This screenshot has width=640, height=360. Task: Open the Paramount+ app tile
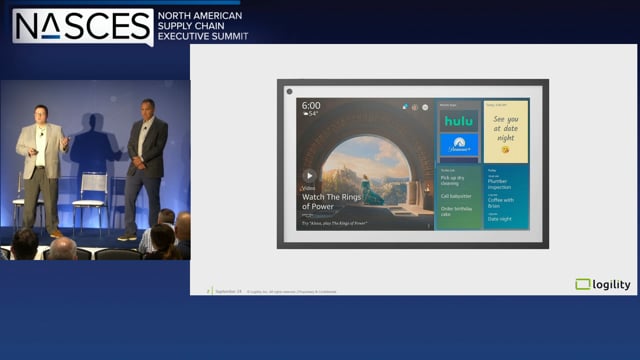coord(459,145)
